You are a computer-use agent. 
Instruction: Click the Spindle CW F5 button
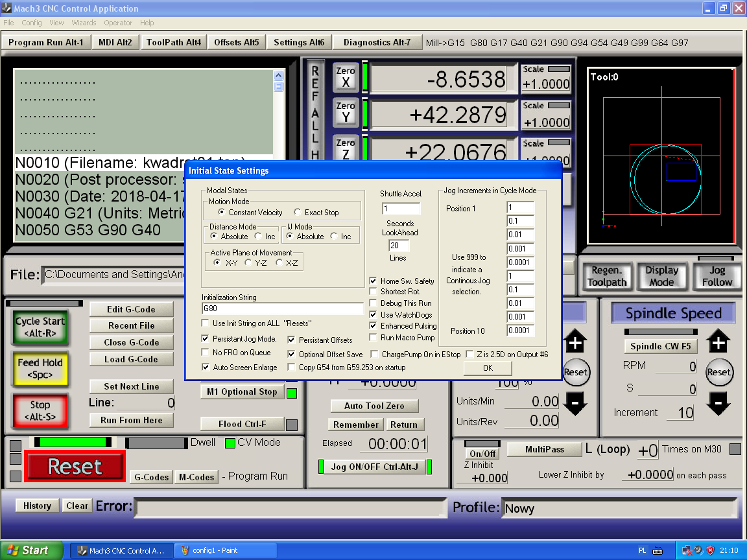coord(660,346)
